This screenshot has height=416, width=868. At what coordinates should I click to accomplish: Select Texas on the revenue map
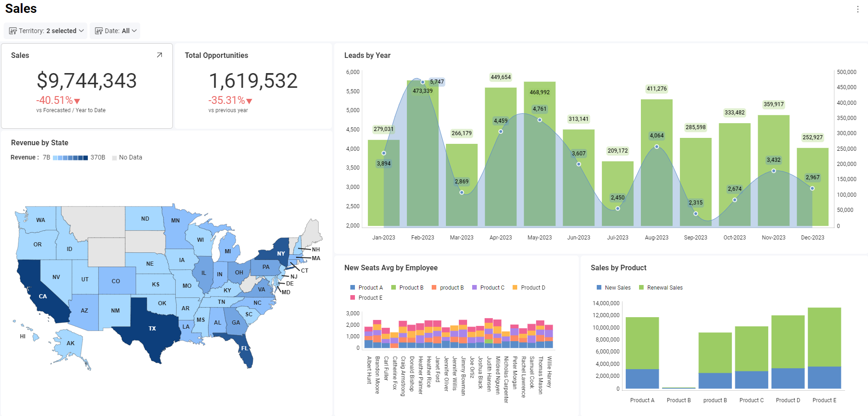pos(152,328)
